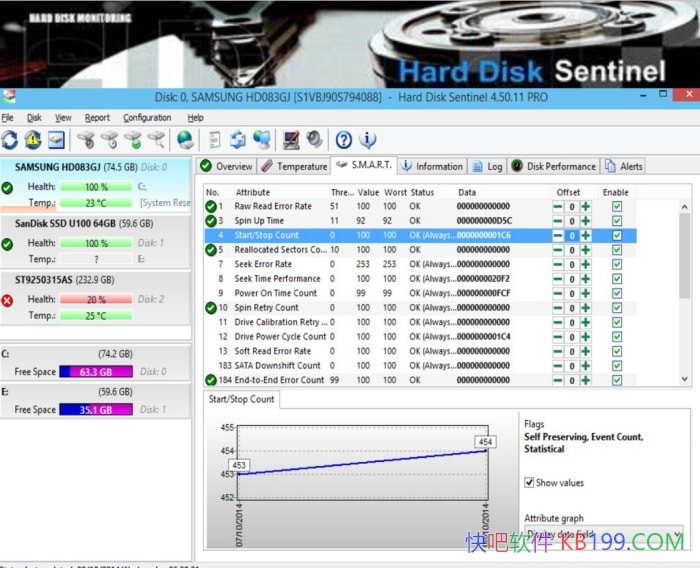Click the speaker icon in toolbar
This screenshot has width=700, height=568.
click(x=315, y=140)
